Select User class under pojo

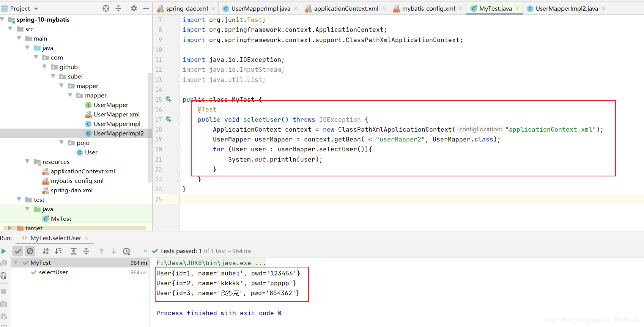[87, 152]
